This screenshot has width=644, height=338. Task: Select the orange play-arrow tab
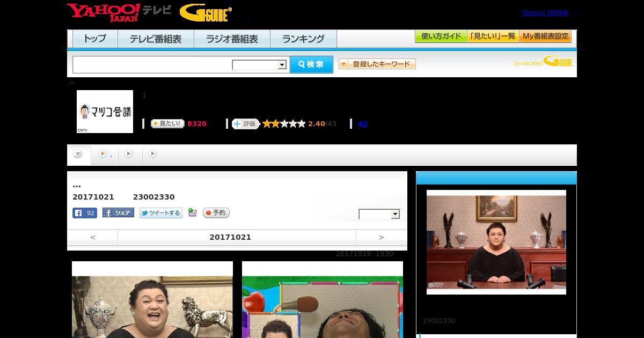click(x=103, y=154)
